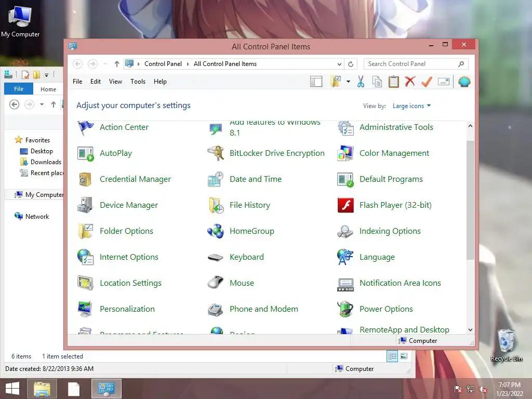Select Network in the navigation pane
Image resolution: width=532 pixels, height=399 pixels.
pyautogui.click(x=37, y=217)
